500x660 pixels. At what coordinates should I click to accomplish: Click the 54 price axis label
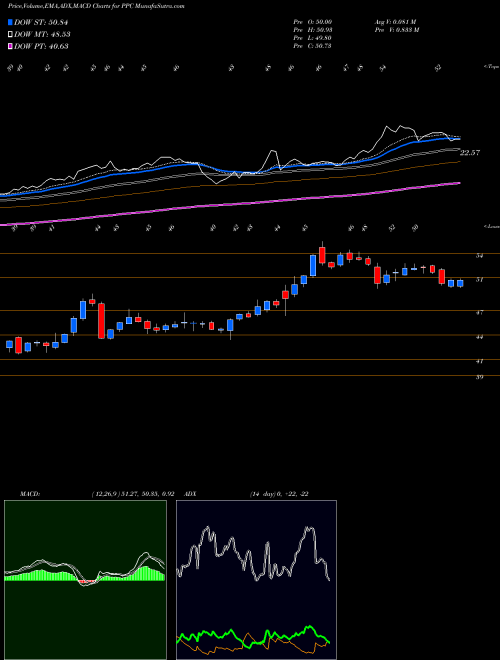click(x=479, y=255)
